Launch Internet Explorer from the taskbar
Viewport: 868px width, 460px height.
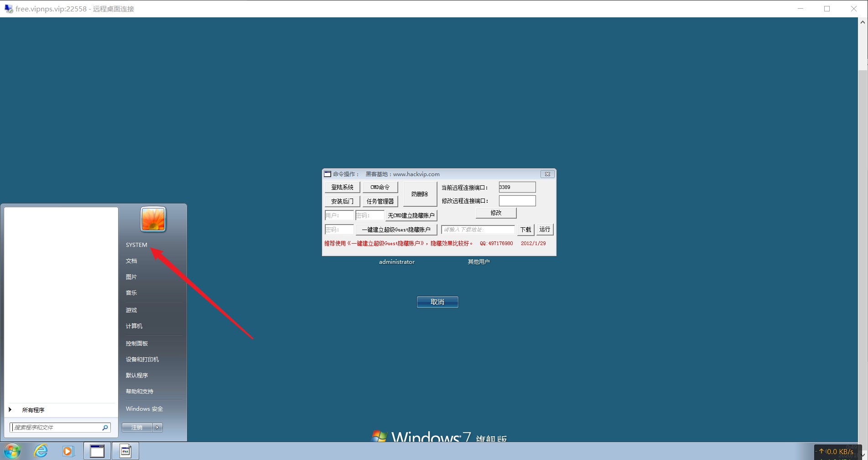coord(41,451)
